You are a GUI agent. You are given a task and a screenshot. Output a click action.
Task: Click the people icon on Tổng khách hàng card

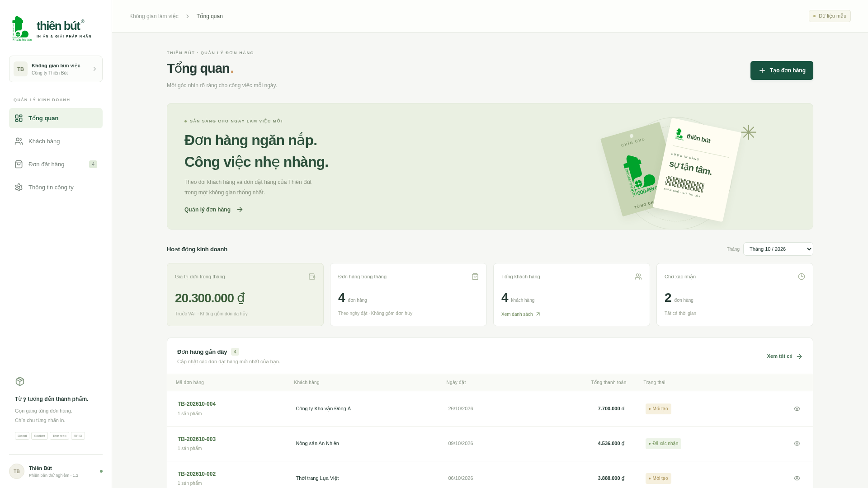point(638,277)
